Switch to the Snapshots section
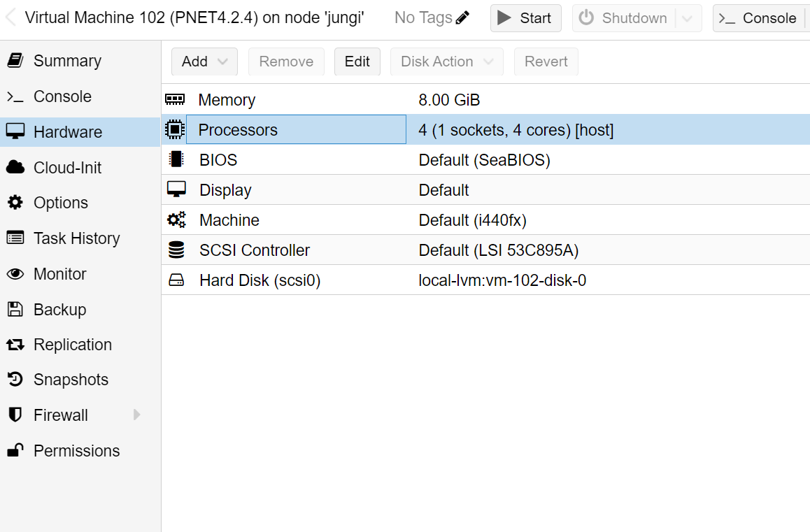This screenshot has width=810, height=532. (71, 380)
